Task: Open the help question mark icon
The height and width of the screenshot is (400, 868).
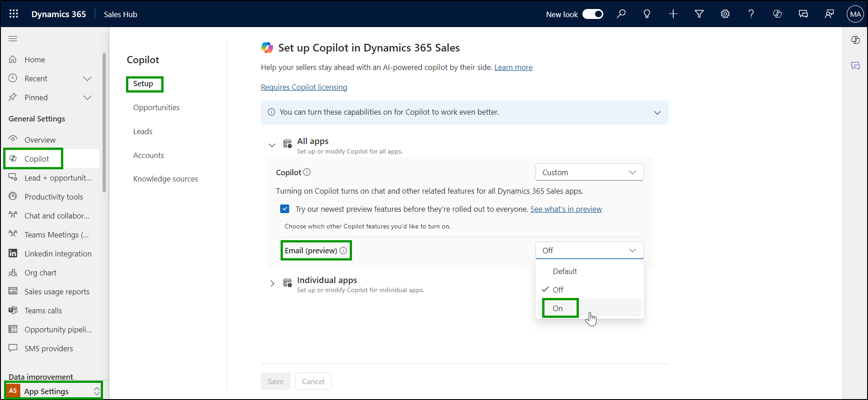Action: click(x=751, y=14)
